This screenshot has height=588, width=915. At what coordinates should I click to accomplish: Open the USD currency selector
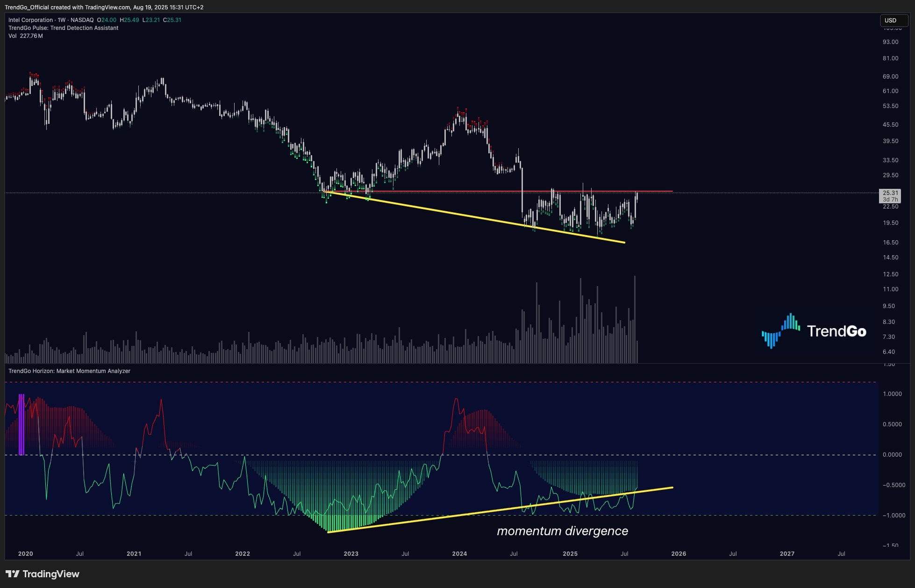[x=894, y=20]
